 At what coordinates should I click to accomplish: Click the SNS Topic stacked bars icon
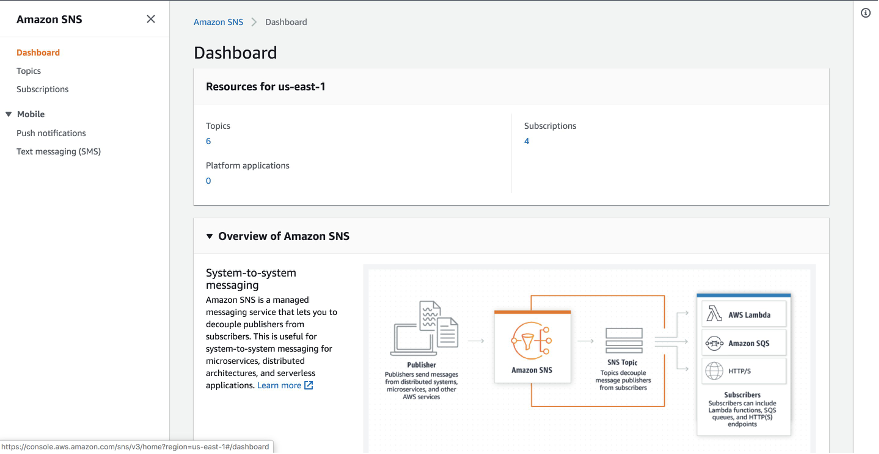624,341
